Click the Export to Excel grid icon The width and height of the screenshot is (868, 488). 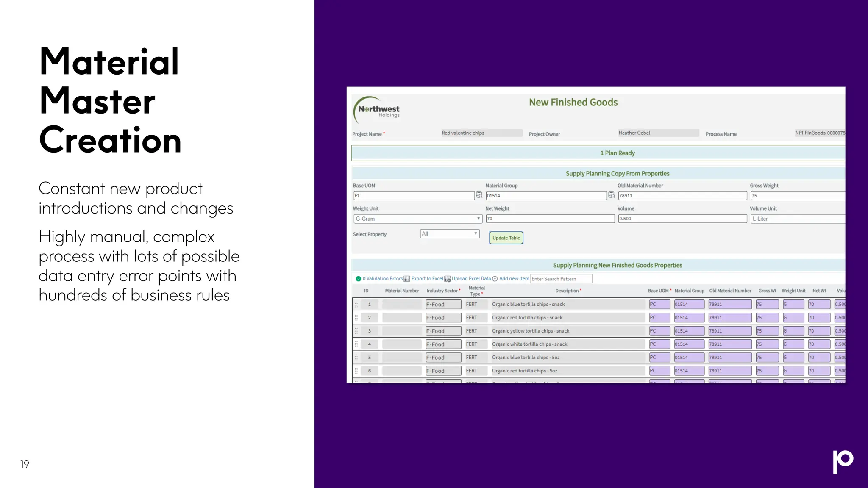407,279
